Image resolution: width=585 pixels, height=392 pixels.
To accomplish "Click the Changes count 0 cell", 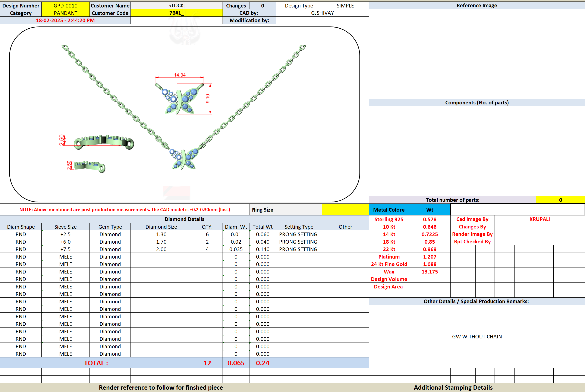I will [263, 6].
